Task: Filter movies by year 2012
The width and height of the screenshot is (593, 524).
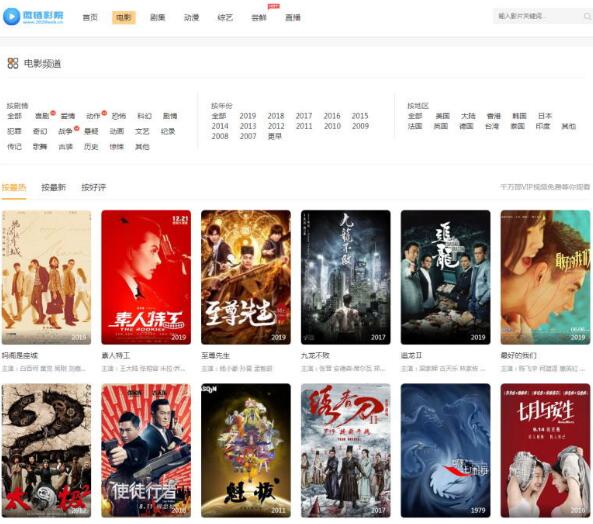Action: click(x=276, y=126)
